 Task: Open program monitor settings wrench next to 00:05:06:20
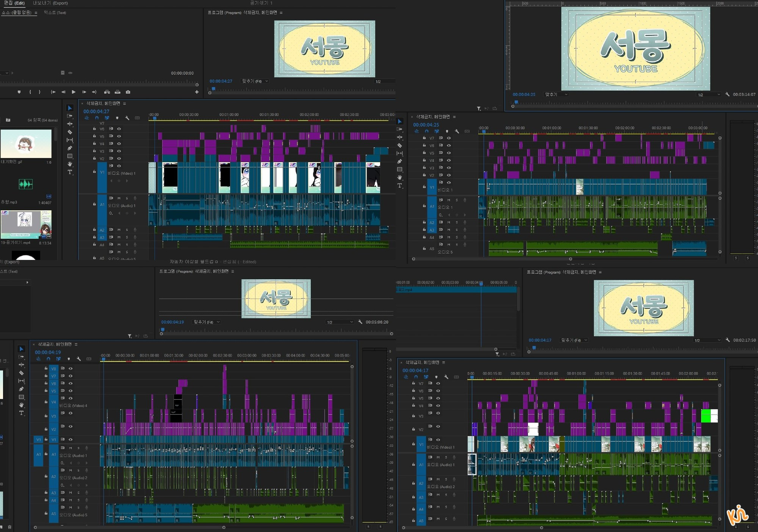point(360,322)
